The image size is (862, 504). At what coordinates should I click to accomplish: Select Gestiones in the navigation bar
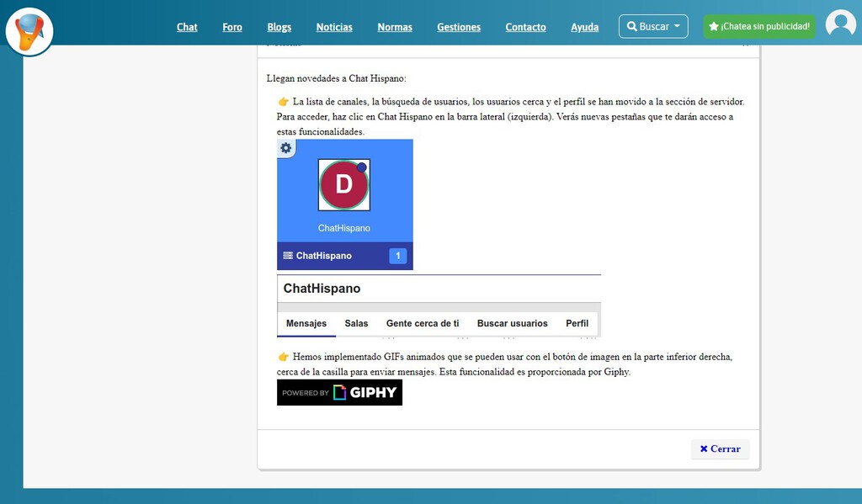click(459, 27)
